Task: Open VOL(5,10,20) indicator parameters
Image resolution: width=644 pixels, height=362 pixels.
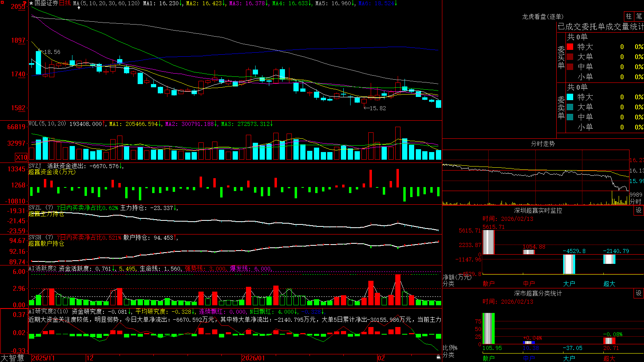Action: tap(47, 124)
